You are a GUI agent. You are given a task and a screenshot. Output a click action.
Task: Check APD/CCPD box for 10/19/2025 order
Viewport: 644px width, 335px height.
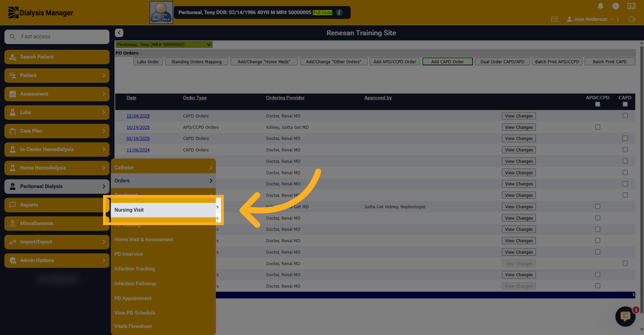pyautogui.click(x=598, y=127)
